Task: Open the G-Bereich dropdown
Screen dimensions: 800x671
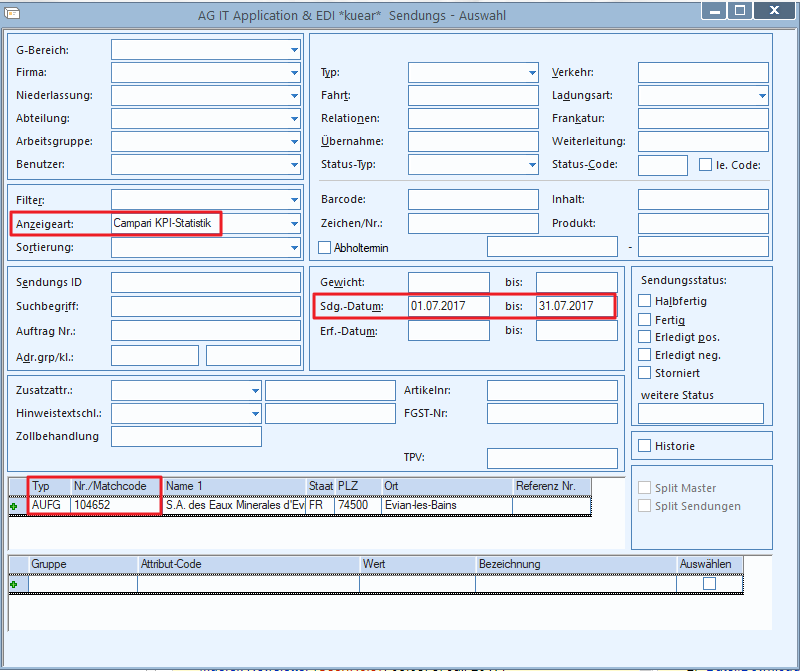Action: 294,50
